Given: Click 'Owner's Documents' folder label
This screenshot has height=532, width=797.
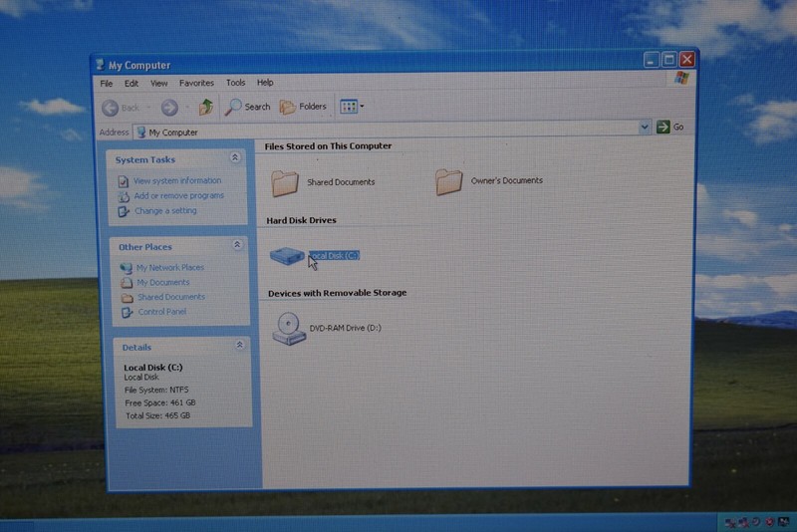Looking at the screenshot, I should [x=507, y=180].
